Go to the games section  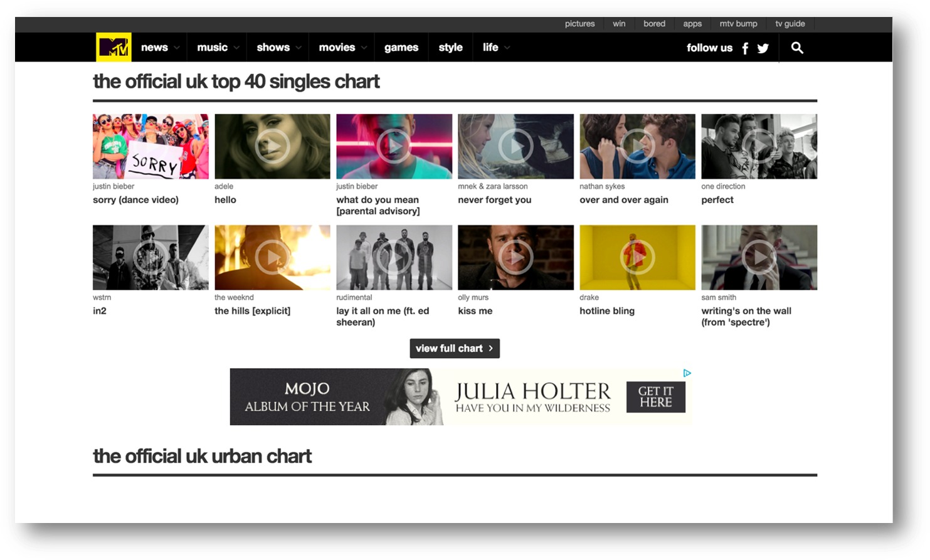(401, 48)
